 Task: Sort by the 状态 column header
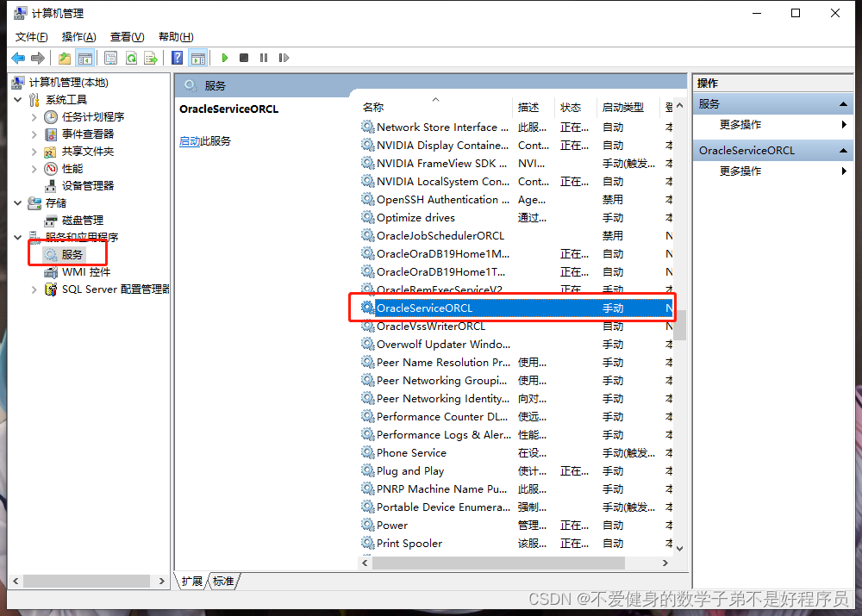(x=576, y=107)
